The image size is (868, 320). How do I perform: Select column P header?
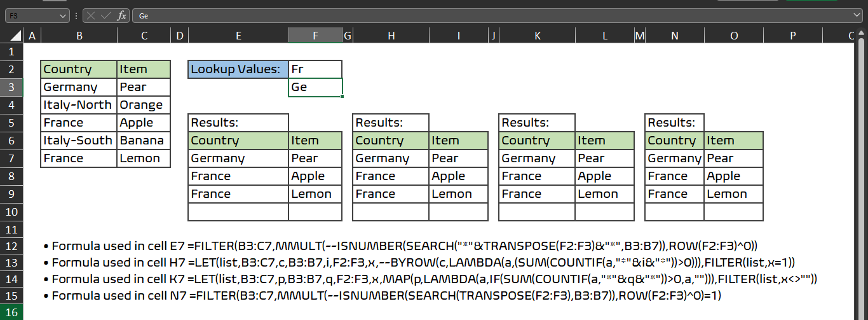coord(793,36)
